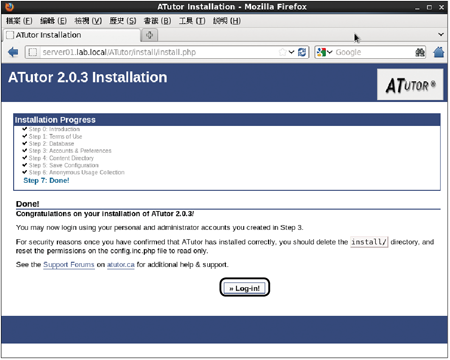
Task: Click the new tab button
Action: pyautogui.click(x=149, y=35)
